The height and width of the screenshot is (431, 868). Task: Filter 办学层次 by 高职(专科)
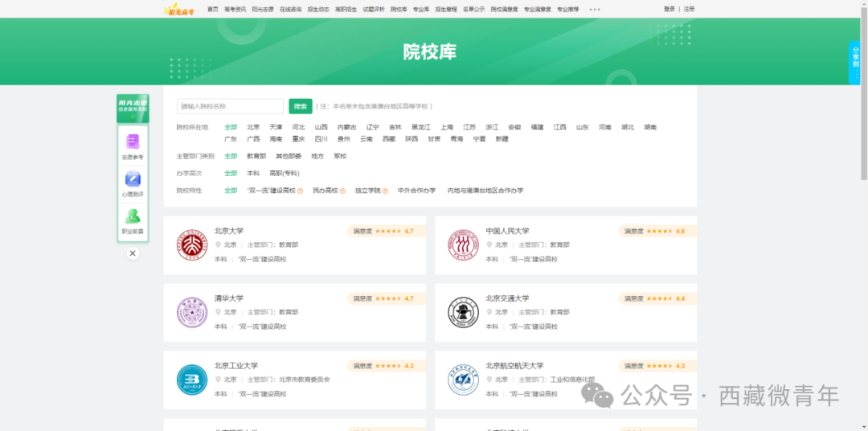click(285, 174)
